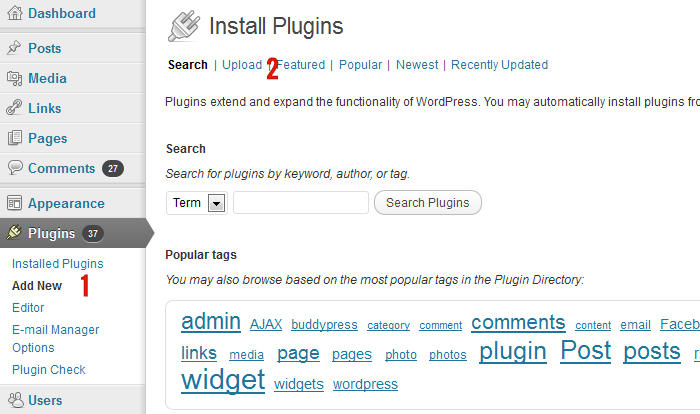The width and height of the screenshot is (700, 414).
Task: Click the Dashboard house icon
Action: 15,13
